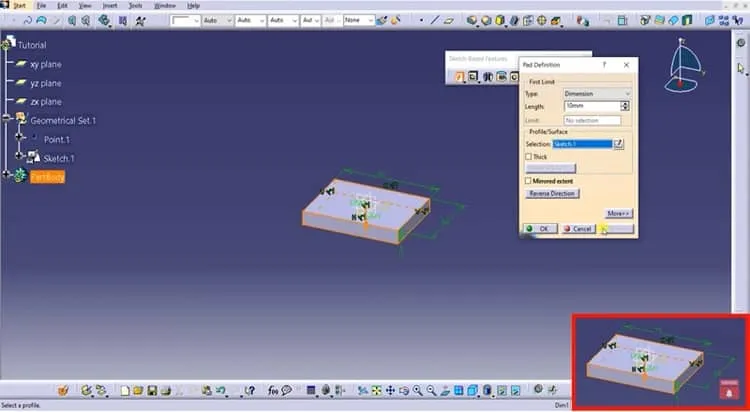Select zx plane in the tree

(x=45, y=102)
